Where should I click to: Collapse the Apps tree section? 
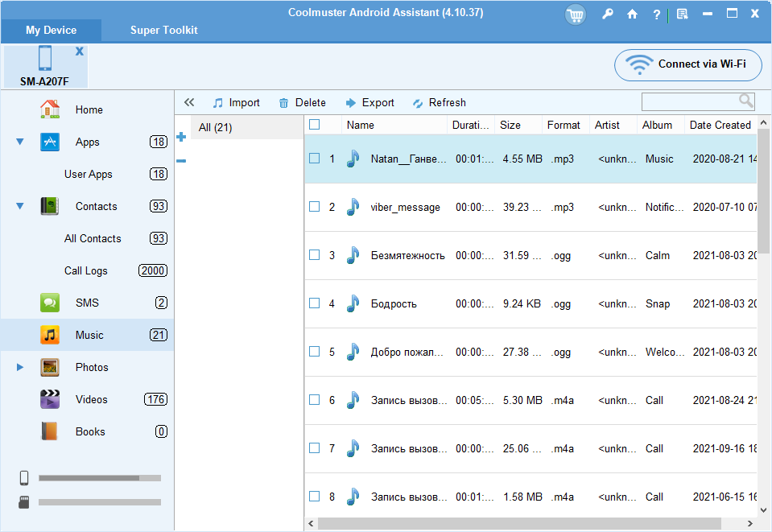pos(19,142)
